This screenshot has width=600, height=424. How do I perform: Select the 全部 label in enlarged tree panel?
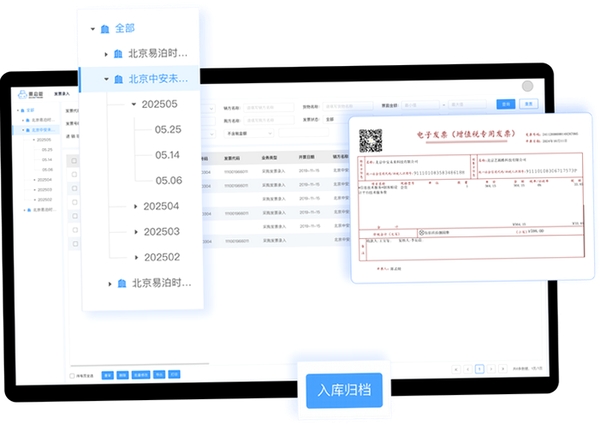[125, 28]
